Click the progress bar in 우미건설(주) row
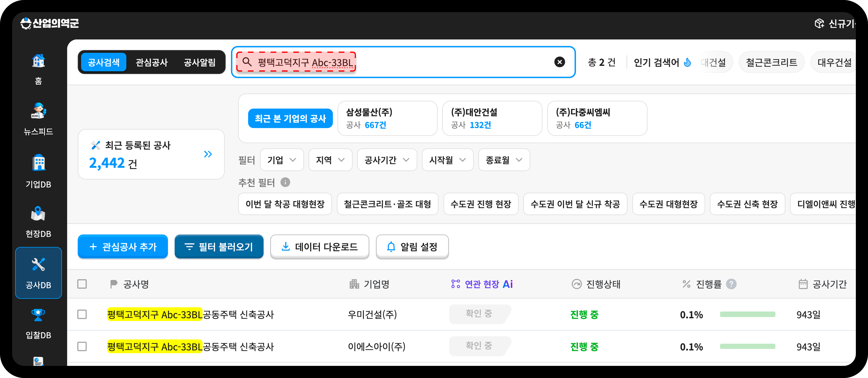This screenshot has width=868, height=378. [747, 314]
